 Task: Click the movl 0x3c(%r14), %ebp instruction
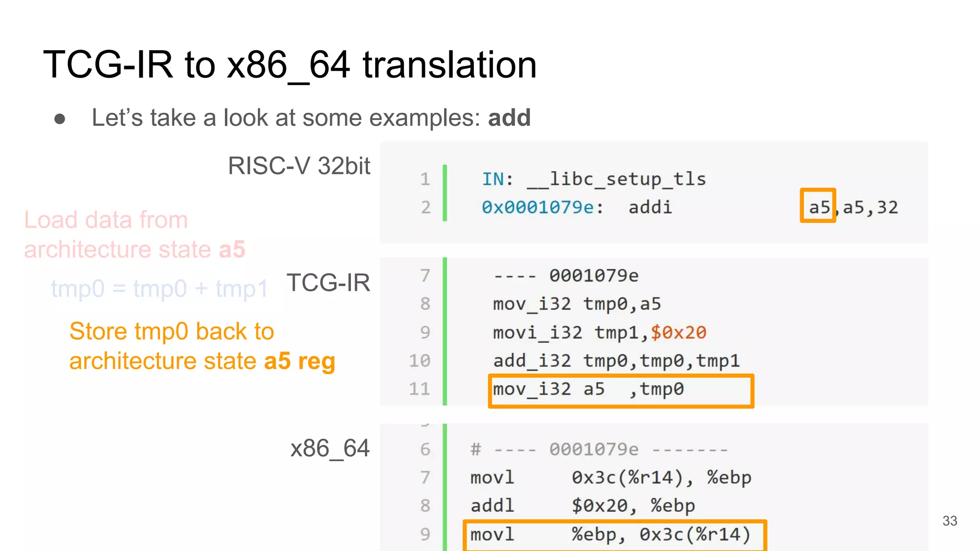611,477
